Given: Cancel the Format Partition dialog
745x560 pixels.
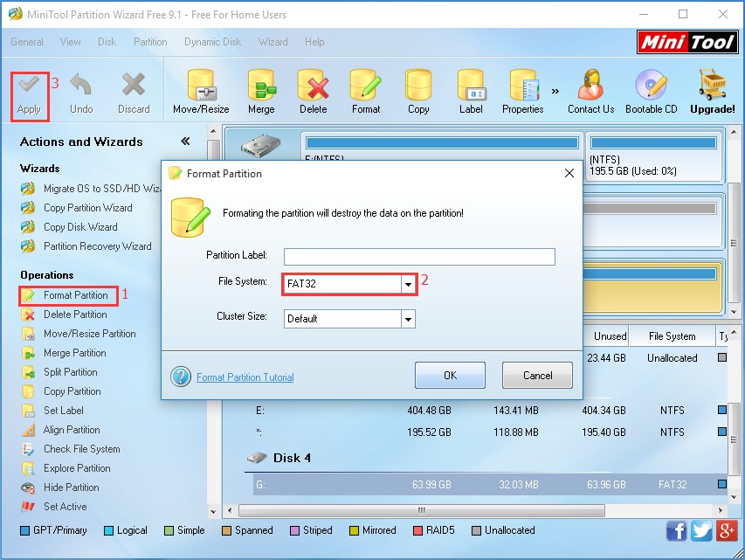Looking at the screenshot, I should (x=537, y=376).
